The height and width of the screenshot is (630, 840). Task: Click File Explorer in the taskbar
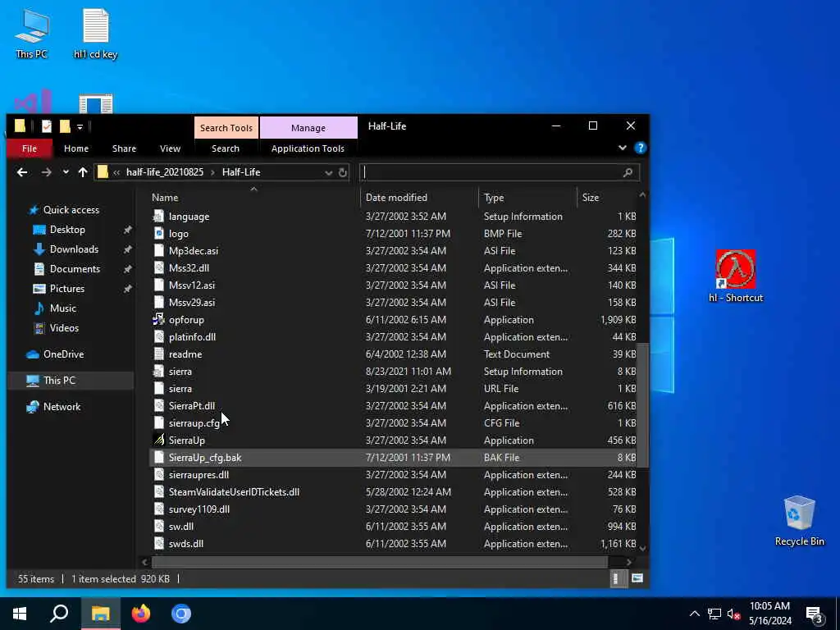click(x=101, y=614)
